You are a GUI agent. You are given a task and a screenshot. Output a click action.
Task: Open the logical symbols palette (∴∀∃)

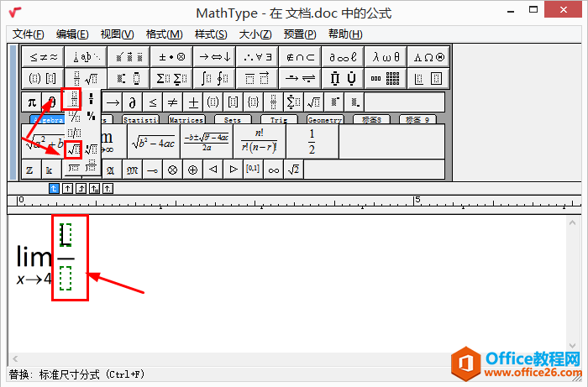pyautogui.click(x=257, y=57)
